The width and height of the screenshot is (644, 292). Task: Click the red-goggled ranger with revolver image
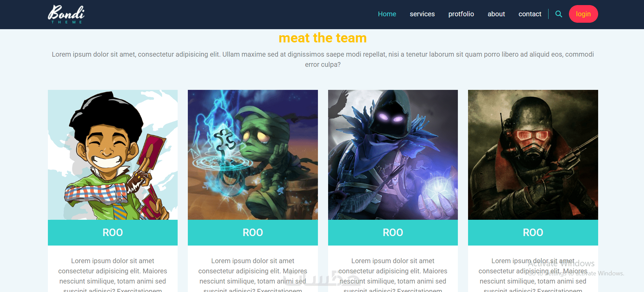[x=533, y=155]
